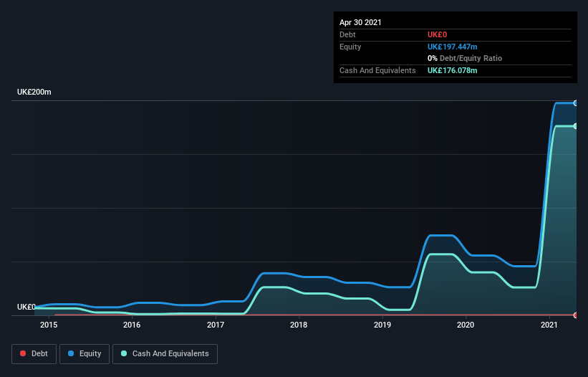588x377 pixels.
Task: Select the 2015 x-axis label
Action: (x=49, y=325)
